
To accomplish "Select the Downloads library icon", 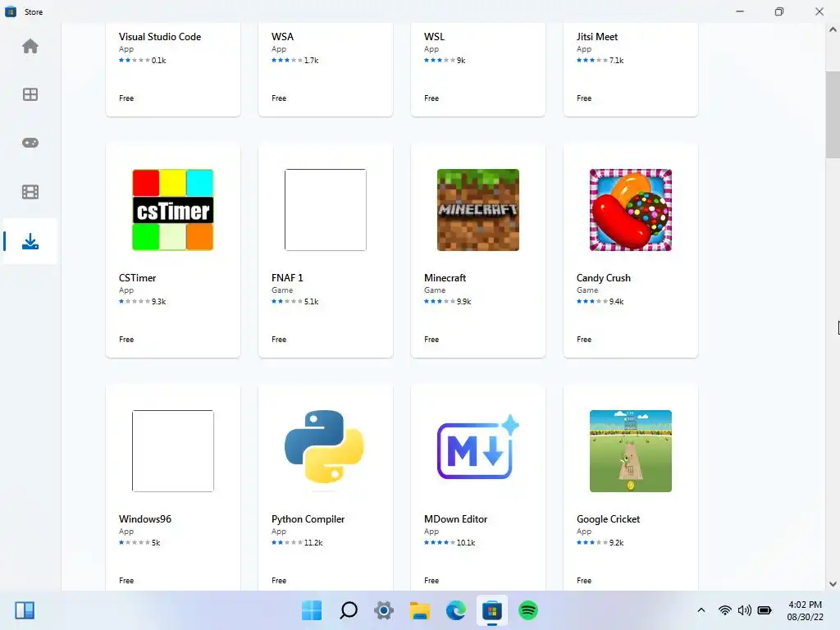I will pos(30,241).
